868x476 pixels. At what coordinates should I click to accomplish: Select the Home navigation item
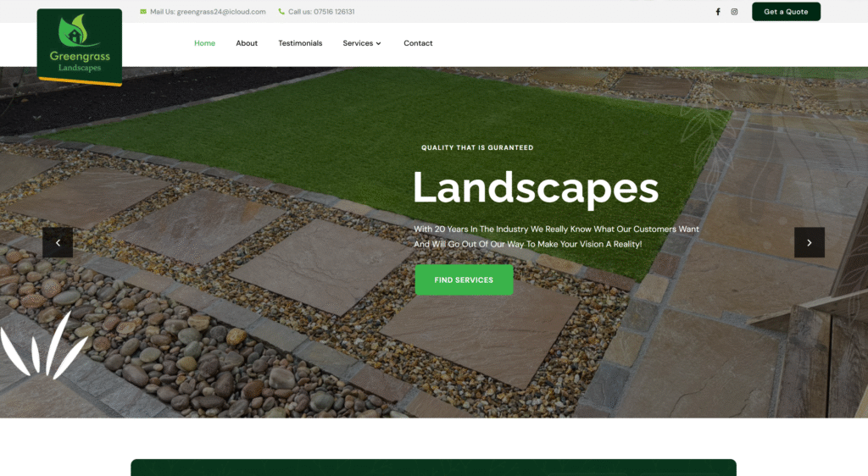click(204, 43)
